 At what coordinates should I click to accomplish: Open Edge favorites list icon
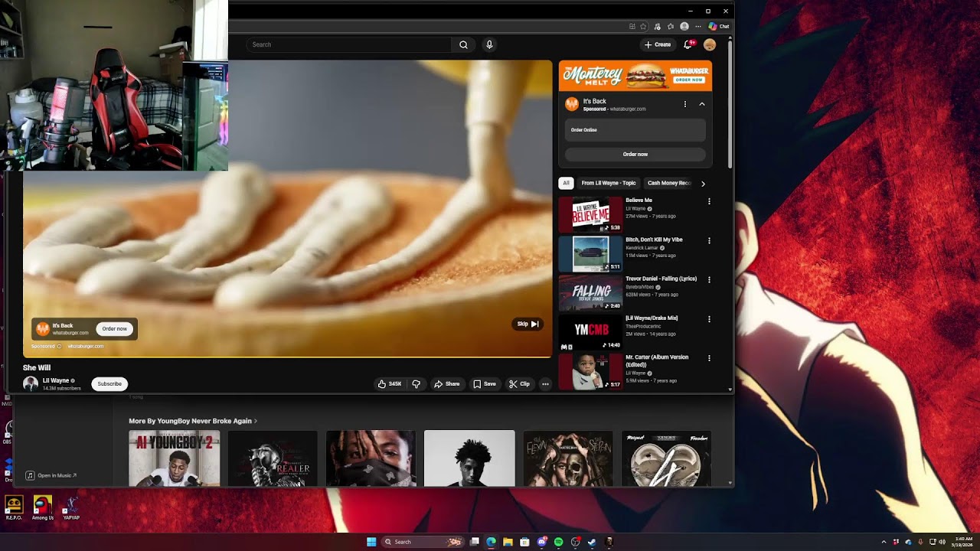[x=671, y=26]
